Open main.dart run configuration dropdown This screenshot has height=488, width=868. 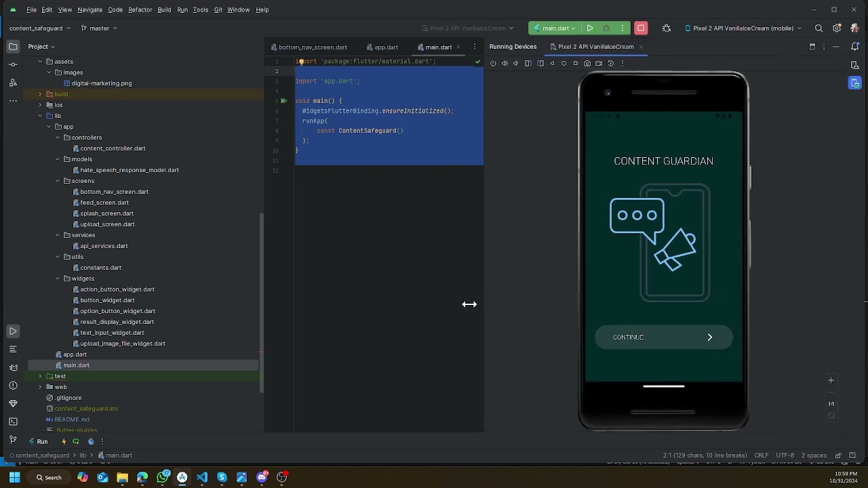[x=555, y=28]
